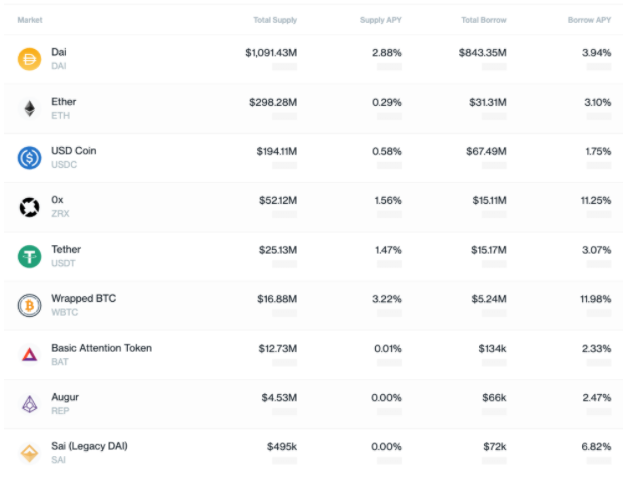Image resolution: width=623 pixels, height=493 pixels.
Task: Click the purple Augur icon
Action: tap(29, 404)
